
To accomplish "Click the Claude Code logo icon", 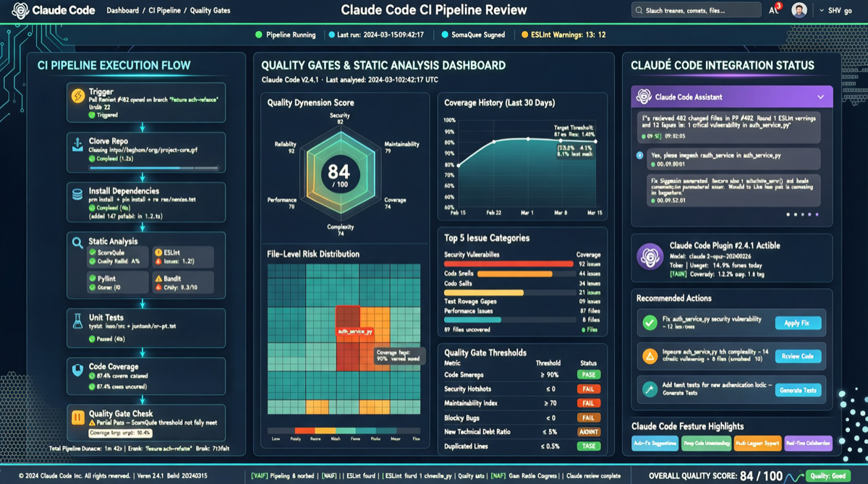I will pyautogui.click(x=20, y=11).
